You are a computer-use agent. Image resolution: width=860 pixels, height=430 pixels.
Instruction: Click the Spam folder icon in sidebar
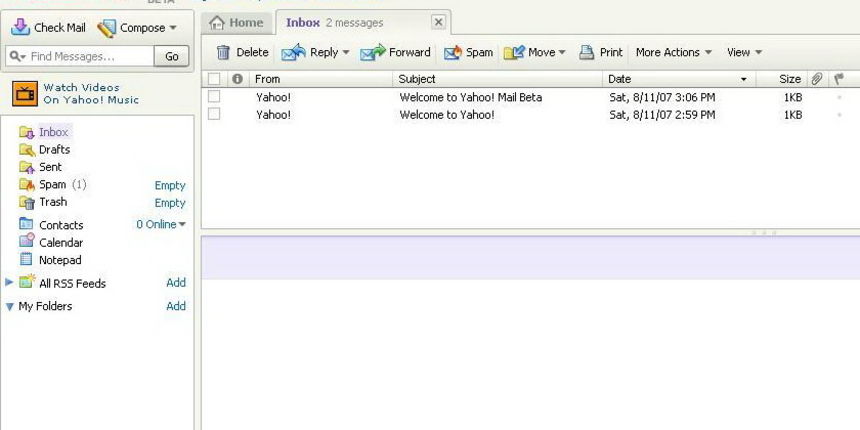click(27, 185)
